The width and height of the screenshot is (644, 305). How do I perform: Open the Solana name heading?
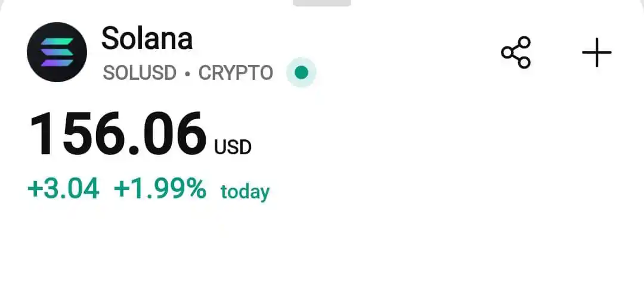pos(147,38)
